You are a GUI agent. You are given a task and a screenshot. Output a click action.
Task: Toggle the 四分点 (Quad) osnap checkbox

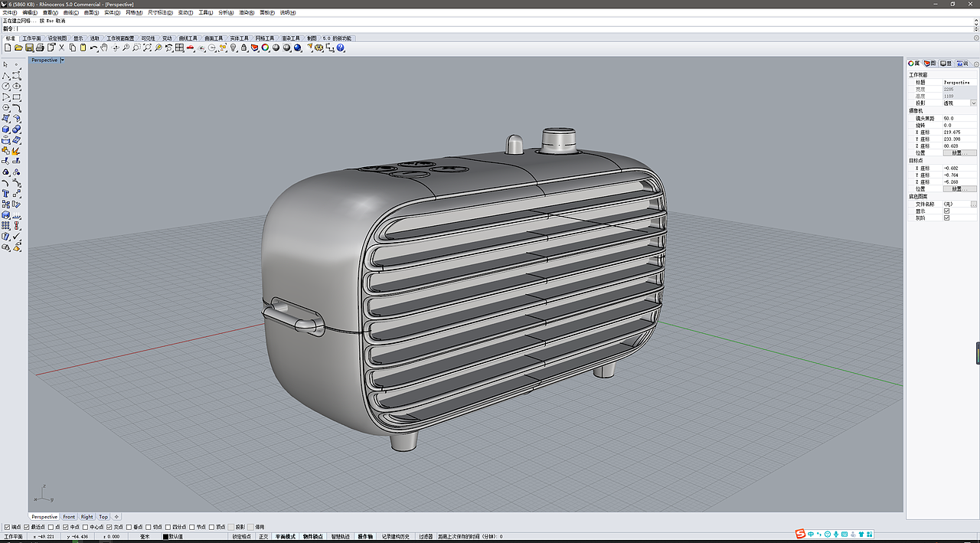tap(168, 527)
